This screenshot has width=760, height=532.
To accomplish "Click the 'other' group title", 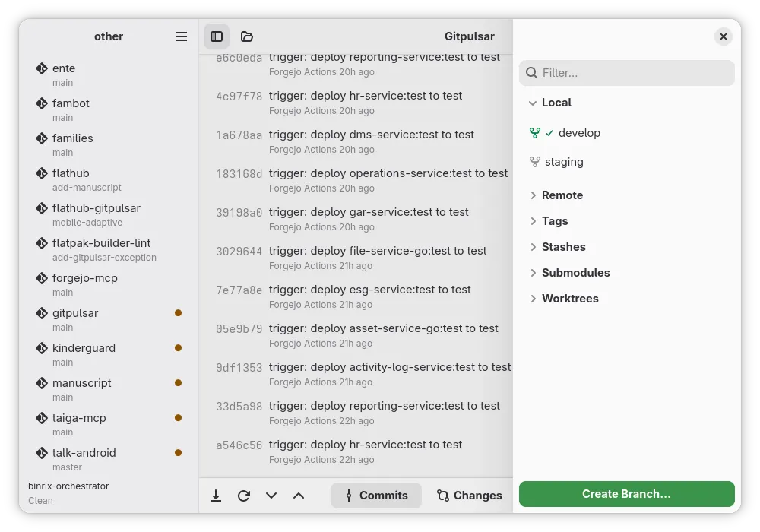I will 109,36.
